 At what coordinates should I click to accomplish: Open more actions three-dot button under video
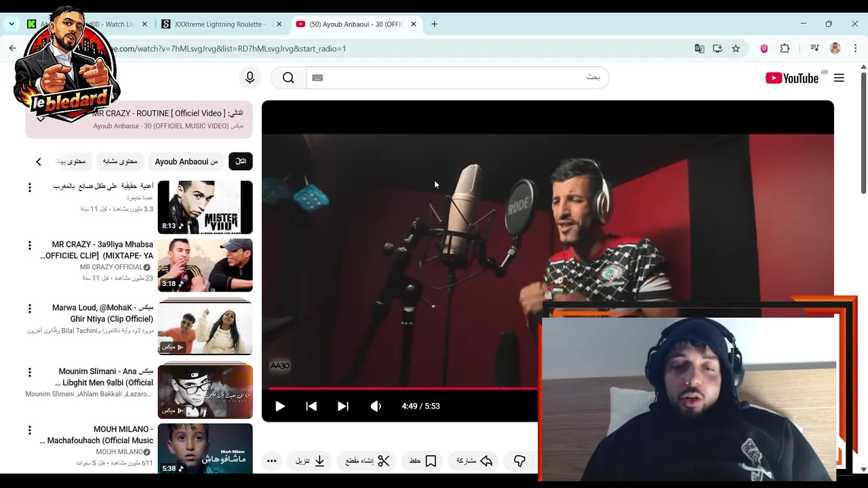(x=271, y=461)
